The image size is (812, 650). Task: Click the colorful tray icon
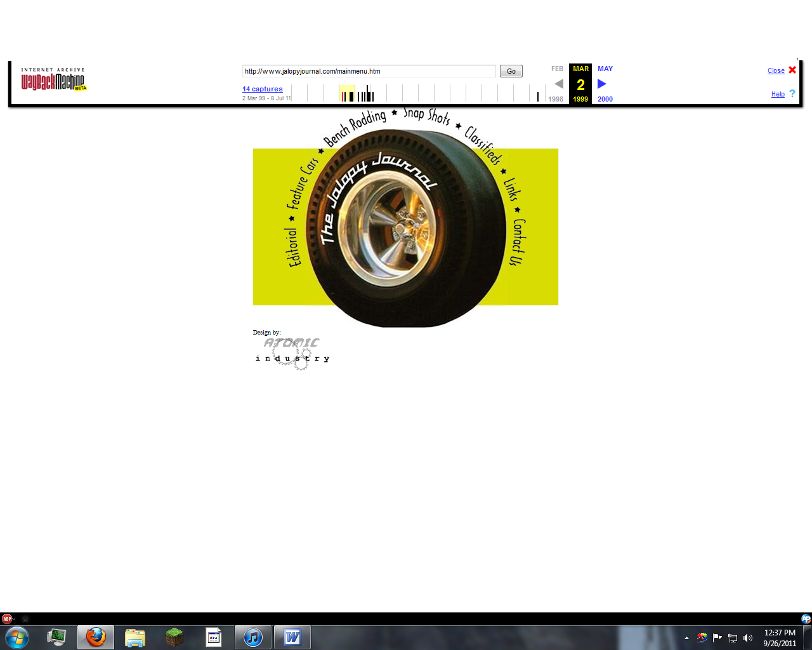click(x=702, y=638)
